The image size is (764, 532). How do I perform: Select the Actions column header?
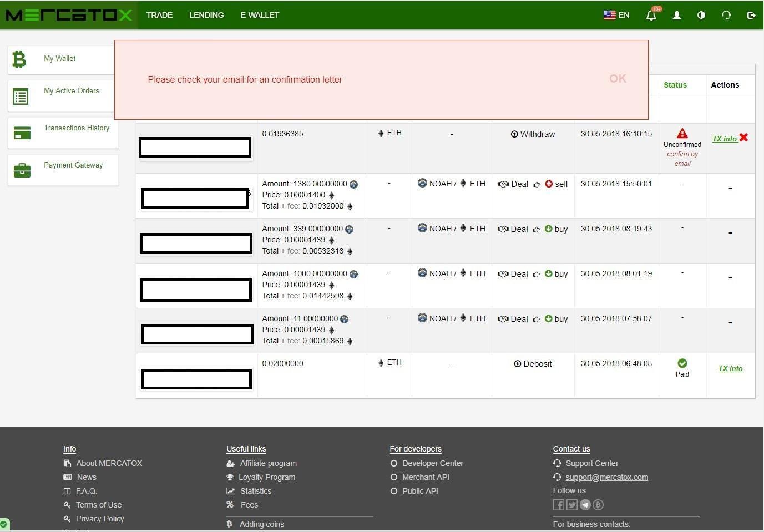[x=725, y=85]
